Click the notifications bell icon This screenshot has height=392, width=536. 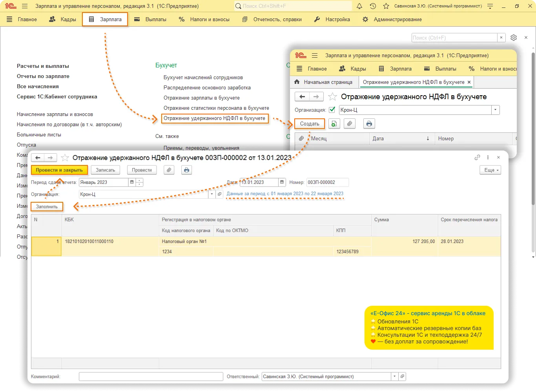pos(359,6)
